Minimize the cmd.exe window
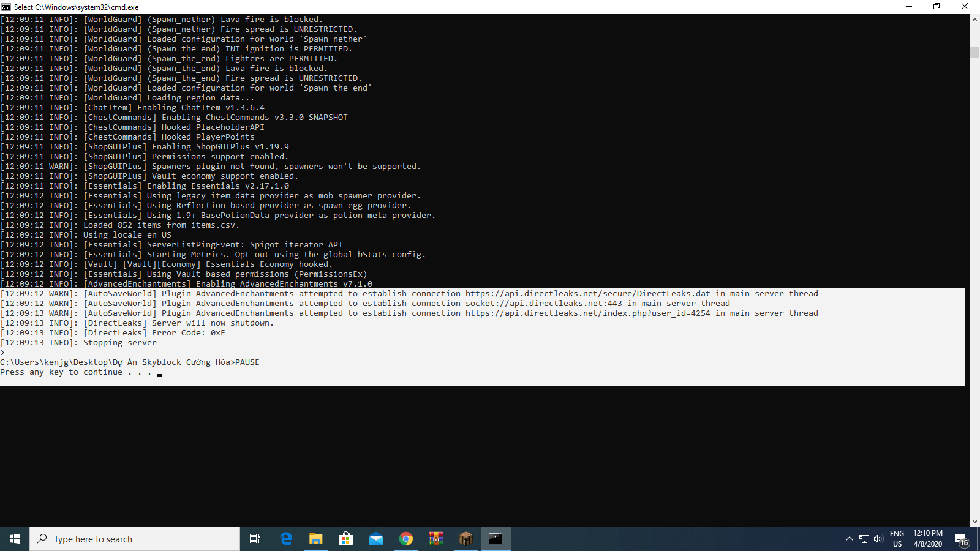The width and height of the screenshot is (980, 551). click(909, 7)
